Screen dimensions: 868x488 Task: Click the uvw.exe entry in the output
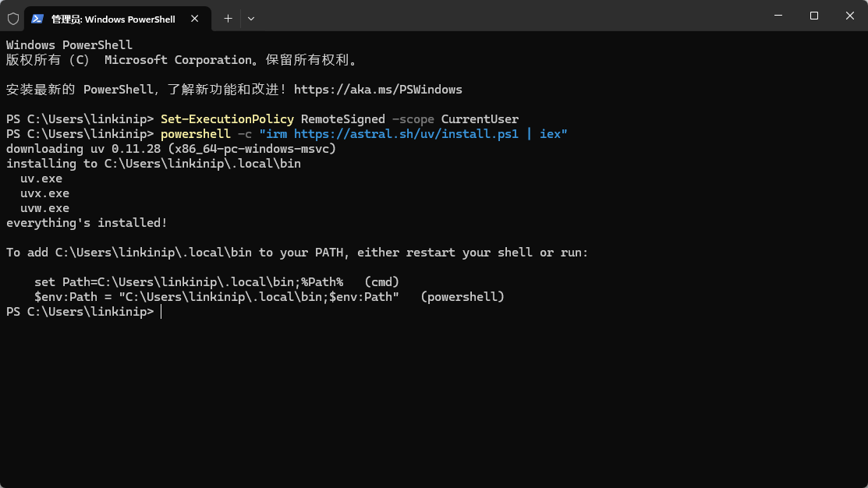(x=44, y=209)
